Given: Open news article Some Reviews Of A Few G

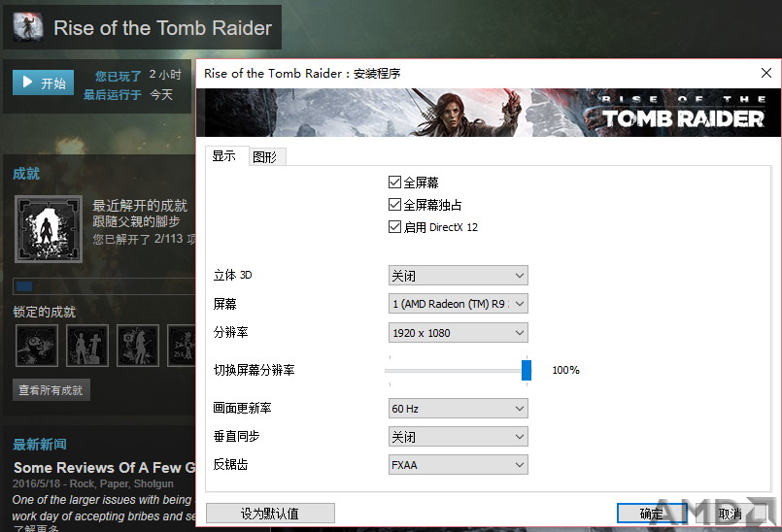Looking at the screenshot, I should point(104,468).
